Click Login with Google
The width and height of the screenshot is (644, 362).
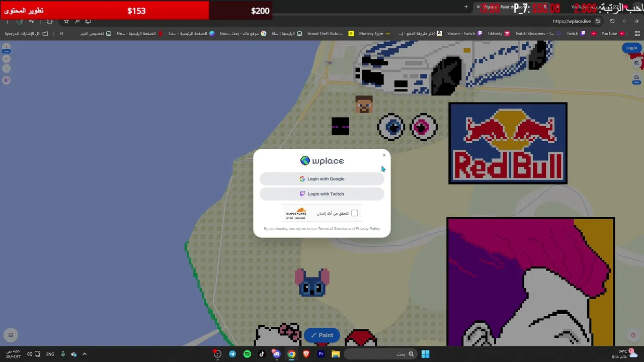pos(322,179)
